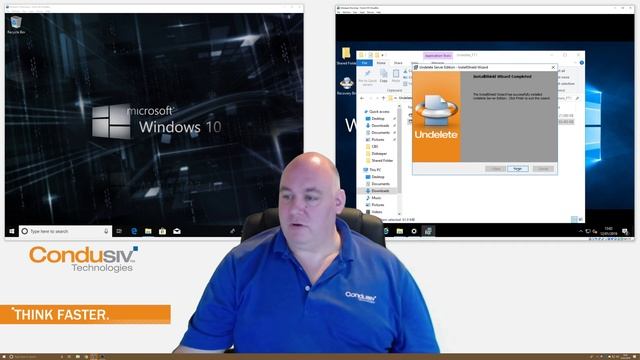Open the clock on the right taskbar
Viewport: 640px width, 360px height.
[609, 231]
